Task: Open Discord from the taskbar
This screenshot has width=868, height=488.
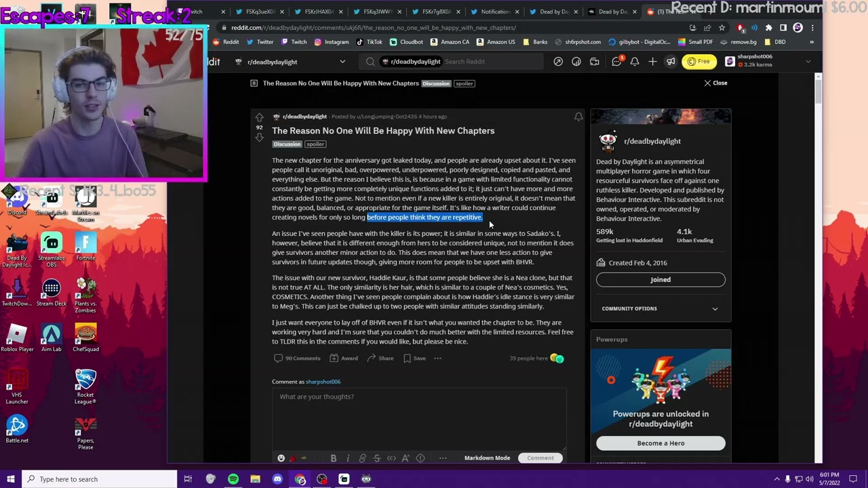Action: tap(277, 479)
